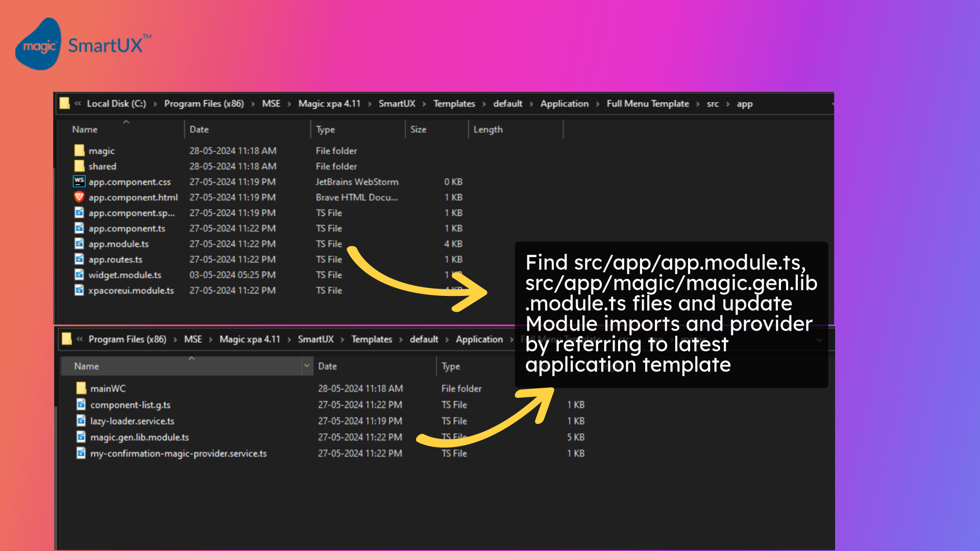This screenshot has height=551, width=980.
Task: Select the TS file icon of app.module.ts
Action: (79, 244)
